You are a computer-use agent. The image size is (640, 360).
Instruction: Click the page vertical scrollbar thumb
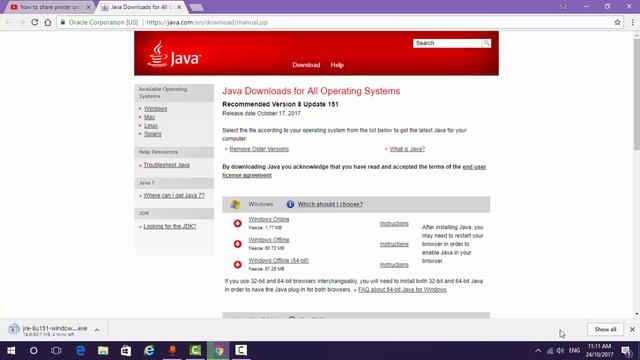click(637, 95)
